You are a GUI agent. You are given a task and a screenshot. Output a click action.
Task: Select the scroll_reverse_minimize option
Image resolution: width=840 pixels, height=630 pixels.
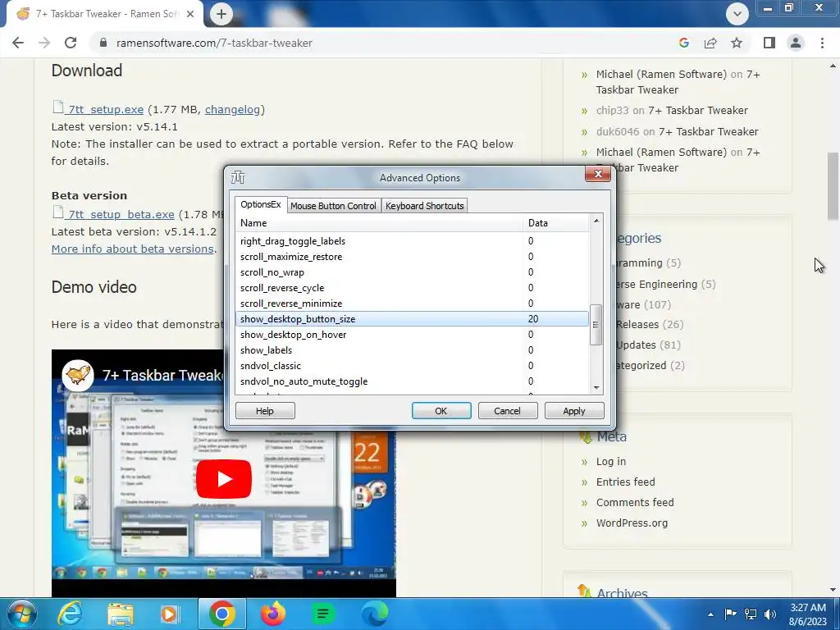(x=412, y=304)
